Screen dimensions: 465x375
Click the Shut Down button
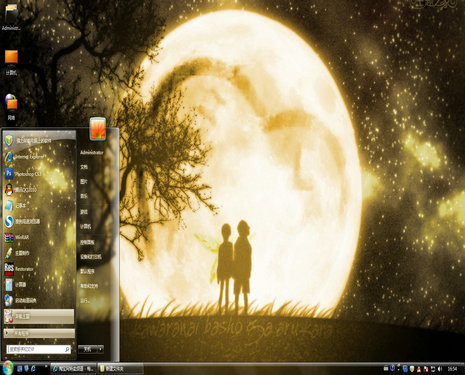88,349
